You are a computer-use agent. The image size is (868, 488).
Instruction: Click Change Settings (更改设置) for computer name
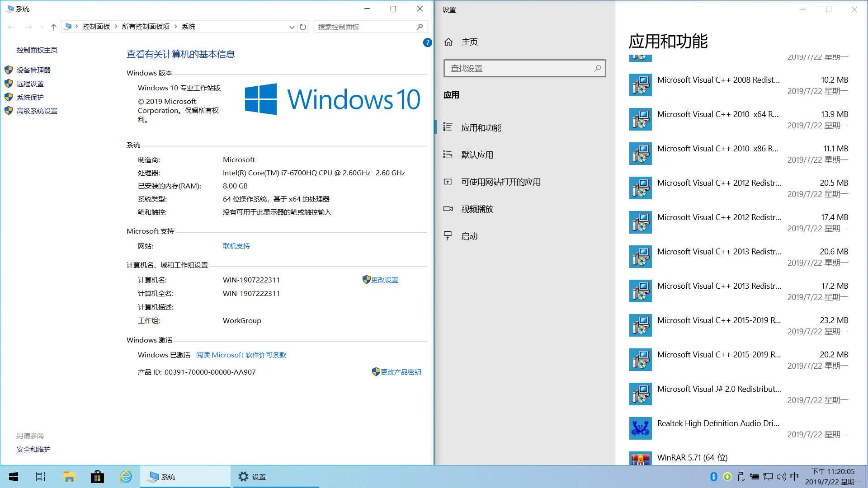click(384, 280)
